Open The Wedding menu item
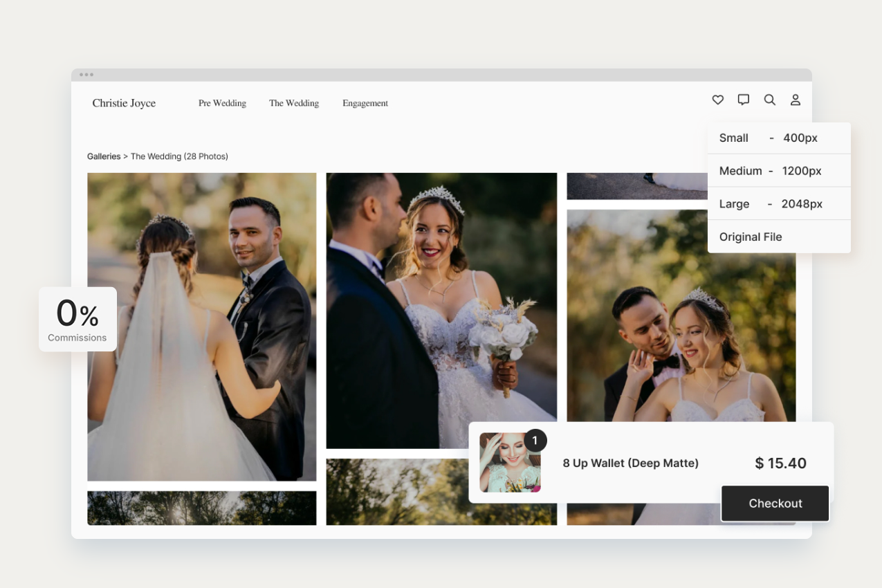The width and height of the screenshot is (882, 588). [x=294, y=103]
